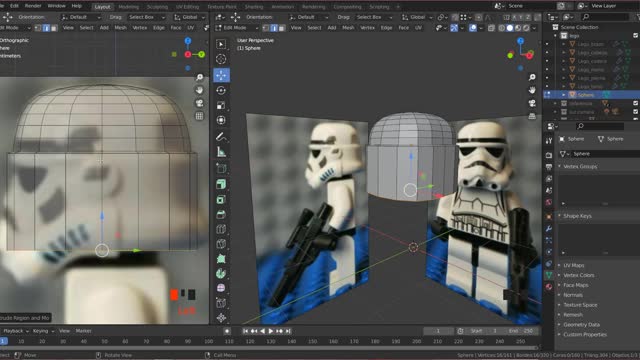Image resolution: width=640 pixels, height=360 pixels.
Task: Click the outliner search field
Action: click(x=606, y=17)
